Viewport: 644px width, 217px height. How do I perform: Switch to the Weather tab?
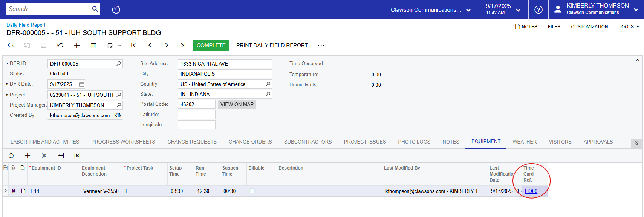[524, 142]
